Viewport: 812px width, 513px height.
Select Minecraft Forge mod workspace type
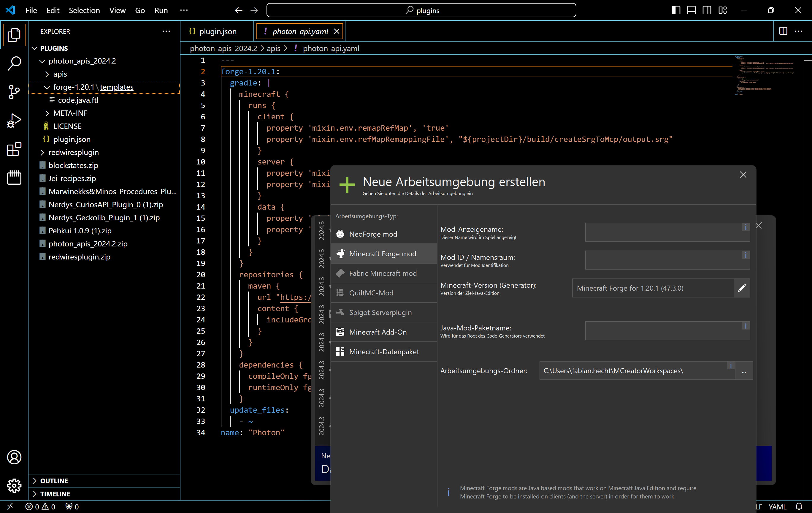point(384,254)
